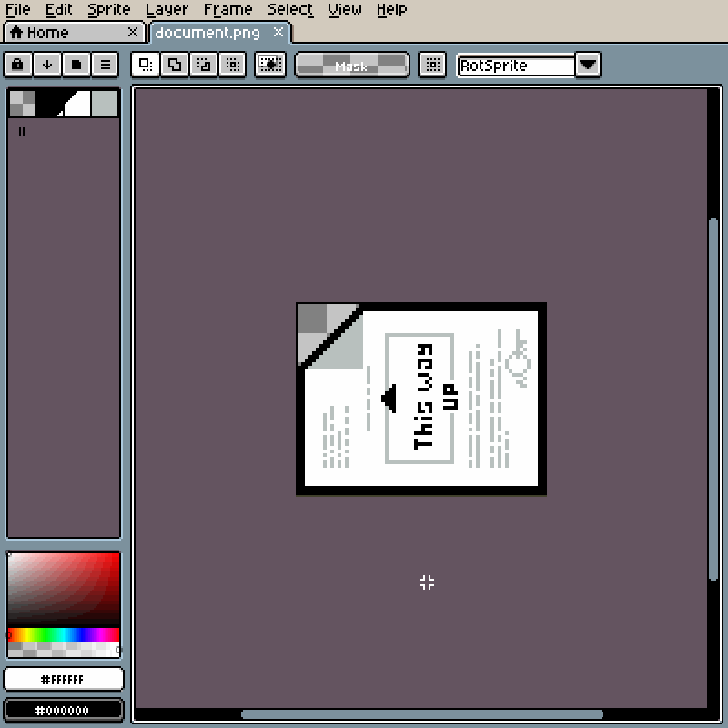Toggle the Mask option in the context bar

[x=351, y=65]
